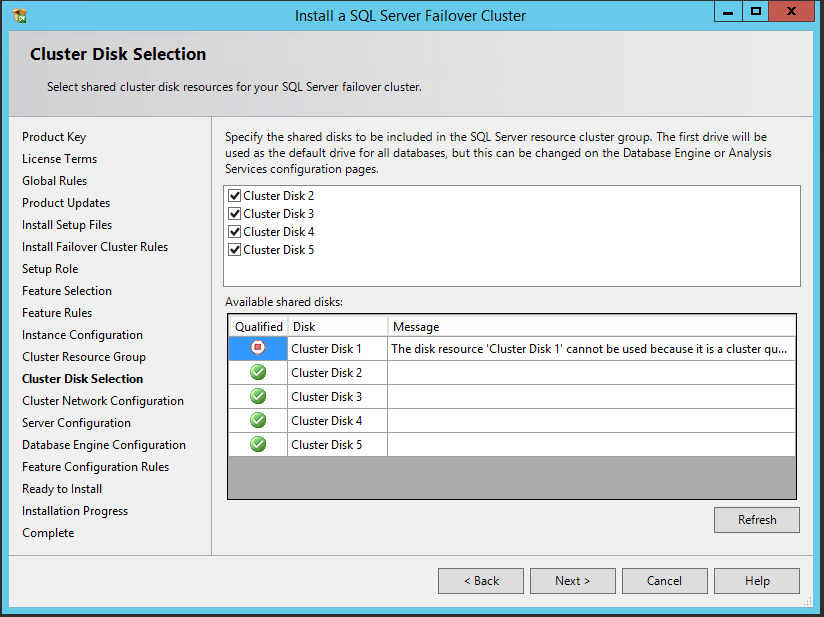The height and width of the screenshot is (617, 824).
Task: Close the setup window
Action: coord(791,12)
